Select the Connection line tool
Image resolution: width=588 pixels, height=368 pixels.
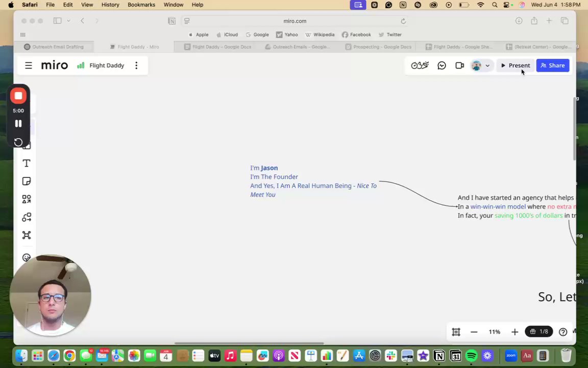(x=26, y=217)
